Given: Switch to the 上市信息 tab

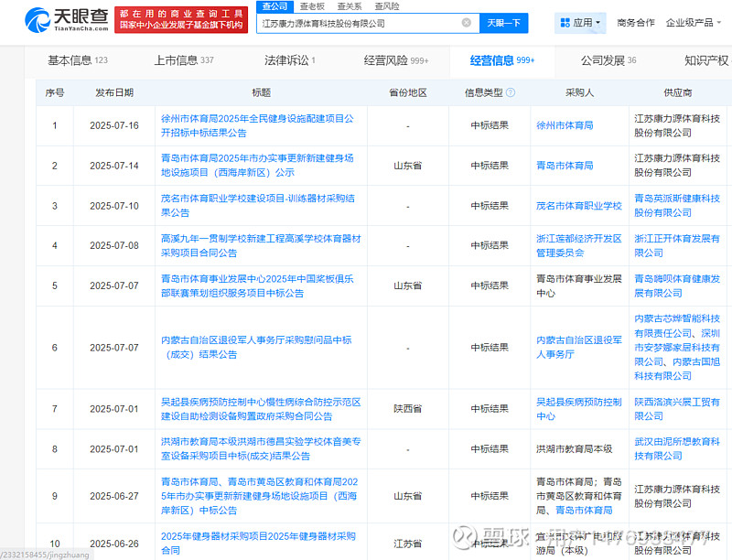Looking at the screenshot, I should point(184,60).
